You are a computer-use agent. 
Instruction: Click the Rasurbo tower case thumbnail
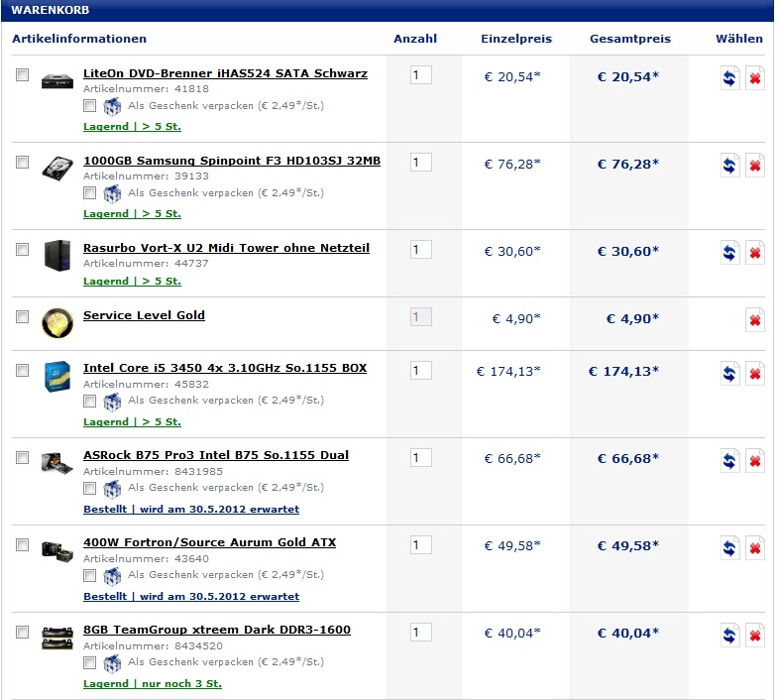[x=57, y=255]
